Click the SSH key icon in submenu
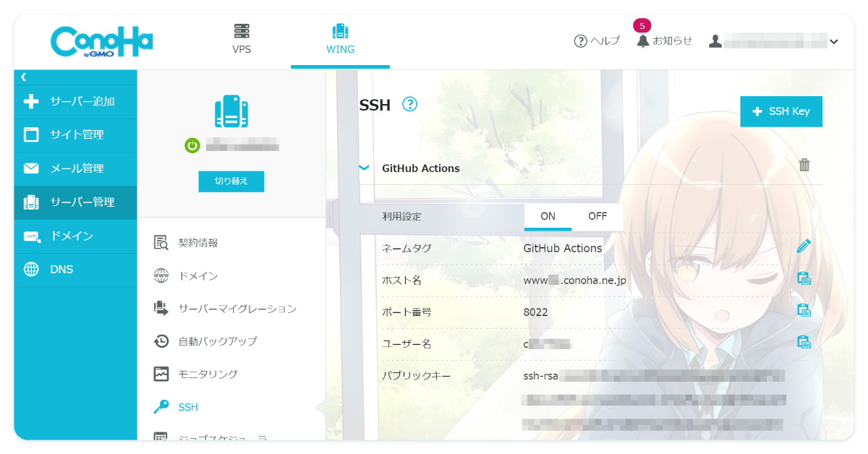868x454 pixels. [x=161, y=407]
